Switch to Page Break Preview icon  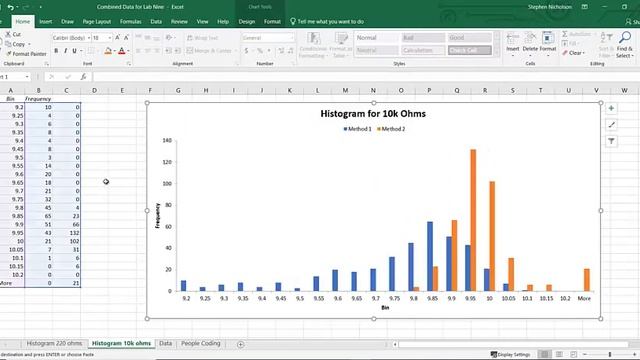coord(573,354)
